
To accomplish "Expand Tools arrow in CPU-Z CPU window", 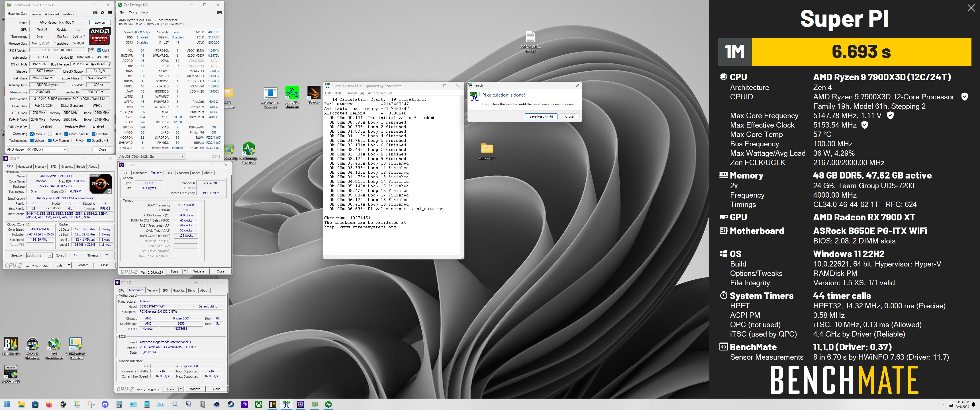I will coord(69,265).
